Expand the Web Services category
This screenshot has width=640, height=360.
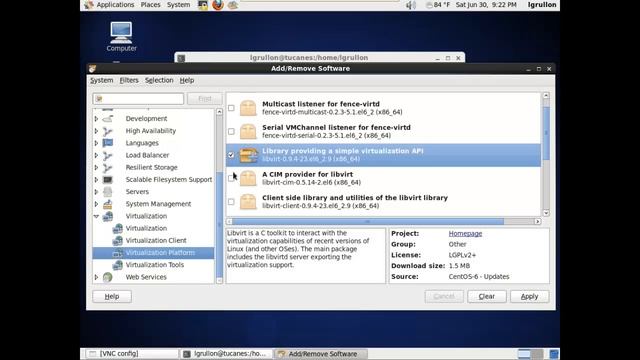pos(96,277)
